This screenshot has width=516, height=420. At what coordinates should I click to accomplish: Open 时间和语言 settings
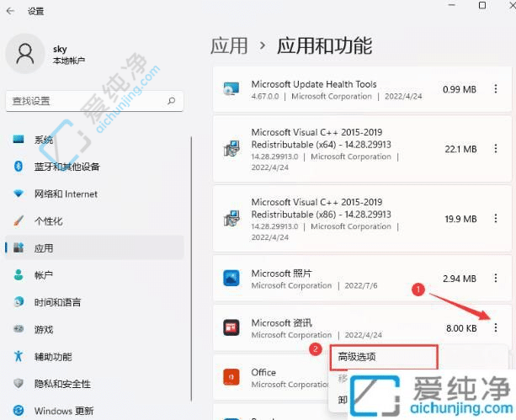pos(94,302)
